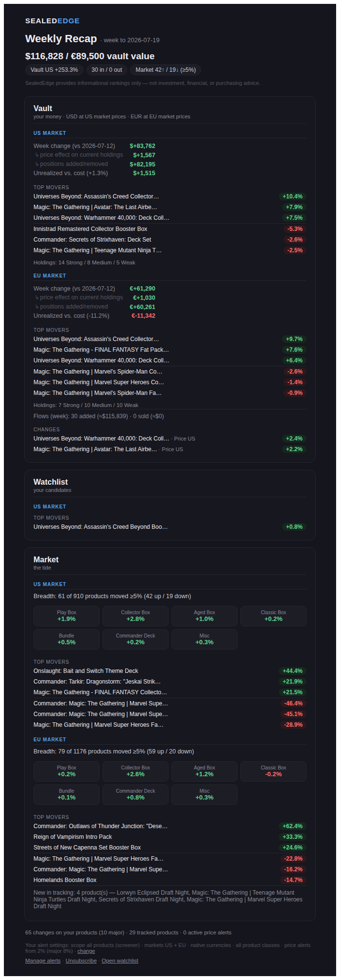Select 'Reign of Vampirism Intro Pack' row
Image resolution: width=340 pixels, height=980 pixels.
coord(170,837)
